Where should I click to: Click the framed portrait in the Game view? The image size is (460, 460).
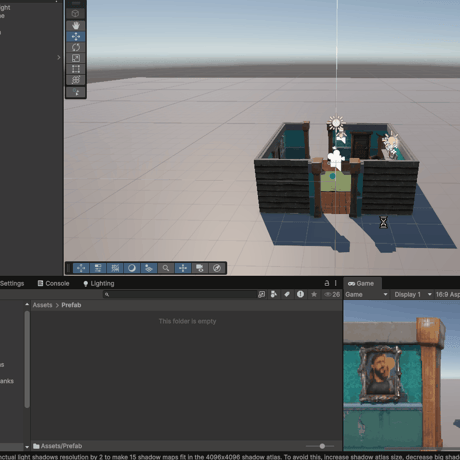pyautogui.click(x=380, y=374)
